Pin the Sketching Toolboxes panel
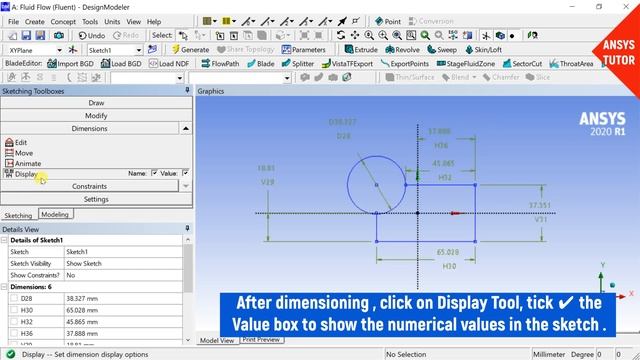The height and width of the screenshot is (360, 640). tap(187, 90)
